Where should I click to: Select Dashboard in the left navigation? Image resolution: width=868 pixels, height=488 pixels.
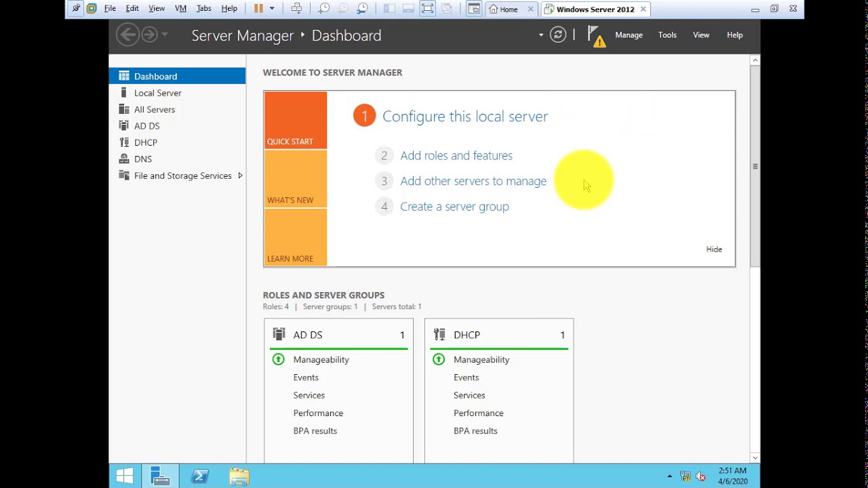pos(177,76)
